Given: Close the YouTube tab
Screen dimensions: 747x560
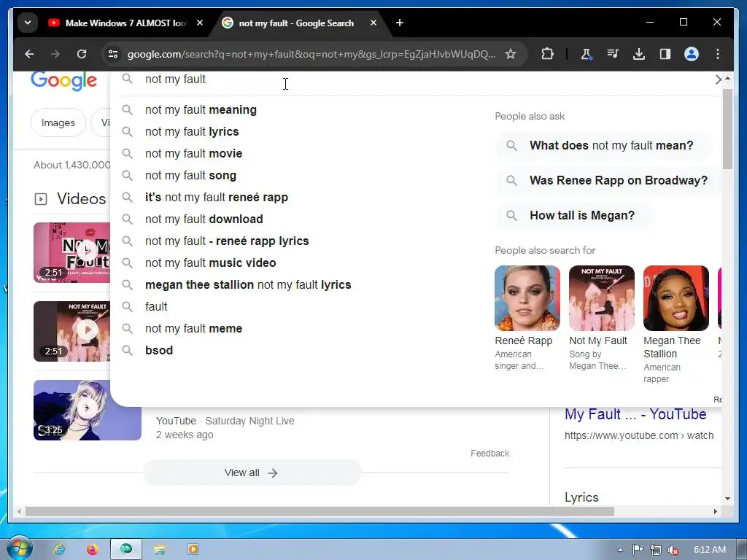Looking at the screenshot, I should pos(200,23).
